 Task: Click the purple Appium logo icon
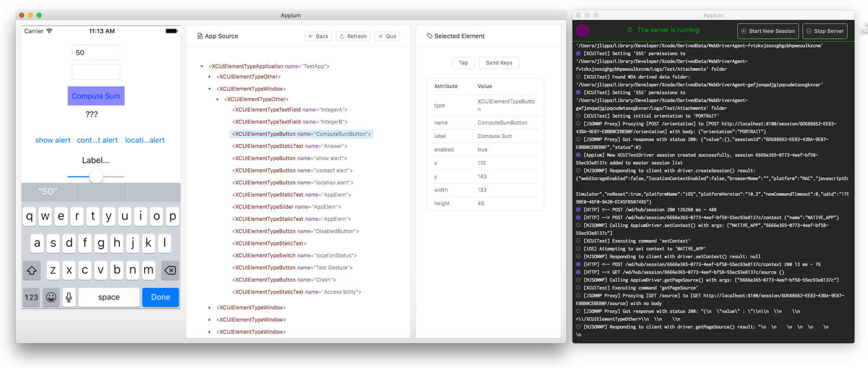tap(583, 30)
